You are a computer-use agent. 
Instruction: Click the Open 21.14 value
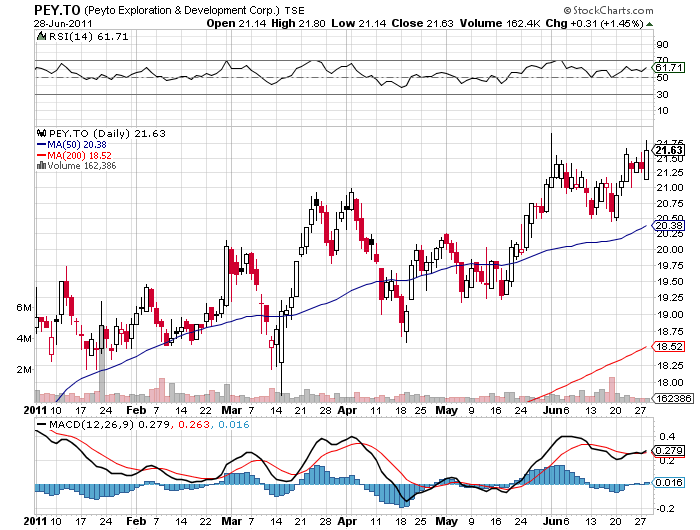tap(237, 24)
